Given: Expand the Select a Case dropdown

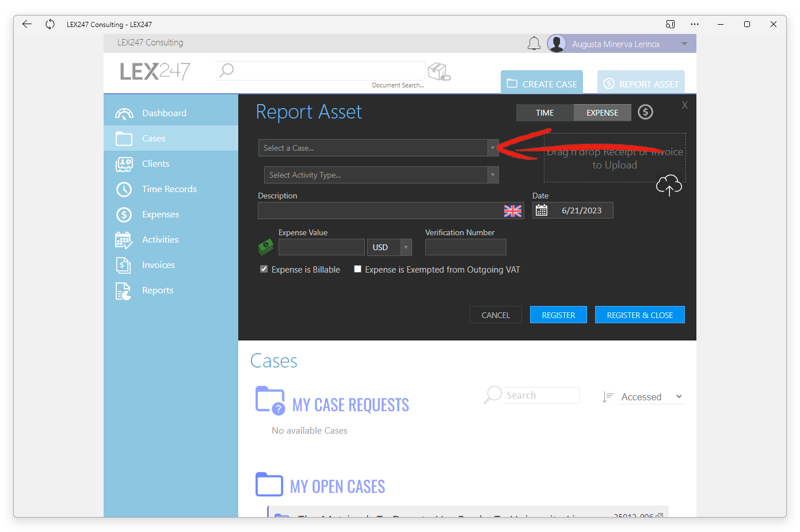Looking at the screenshot, I should (x=493, y=148).
